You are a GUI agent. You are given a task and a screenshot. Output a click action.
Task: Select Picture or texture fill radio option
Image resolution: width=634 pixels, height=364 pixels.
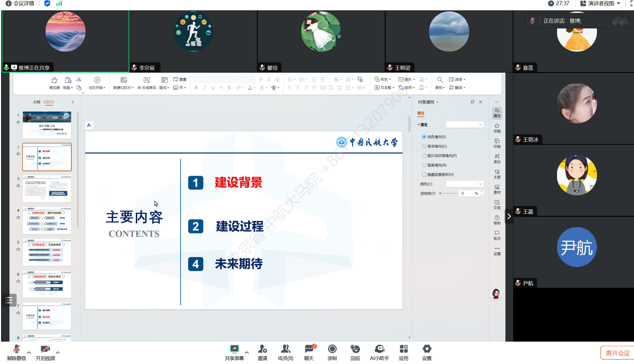pyautogui.click(x=424, y=156)
